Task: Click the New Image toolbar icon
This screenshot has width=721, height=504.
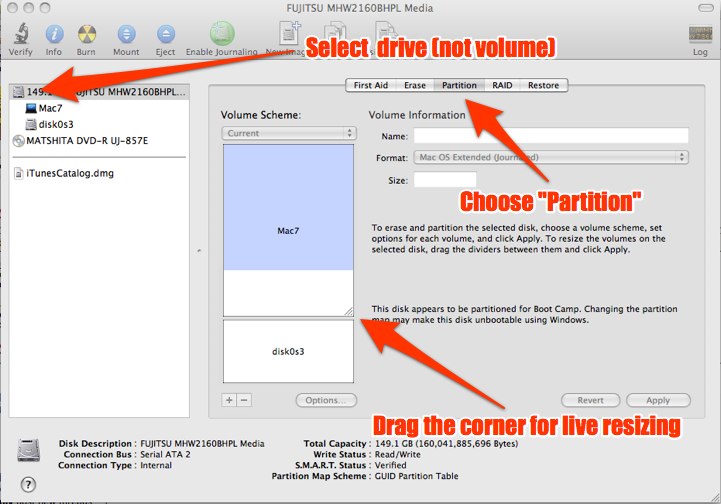Action: pos(290,33)
